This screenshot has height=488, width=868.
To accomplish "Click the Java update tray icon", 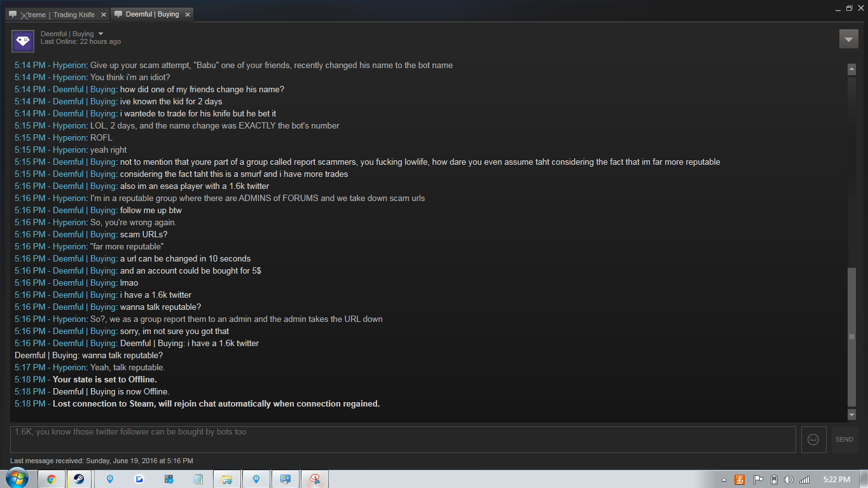I will pos(740,480).
